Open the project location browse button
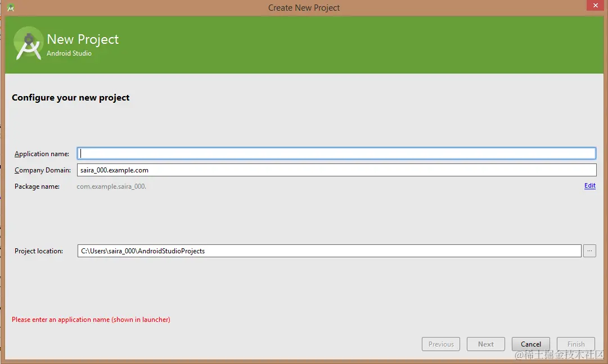Screen dimensions: 608x364 pos(589,251)
